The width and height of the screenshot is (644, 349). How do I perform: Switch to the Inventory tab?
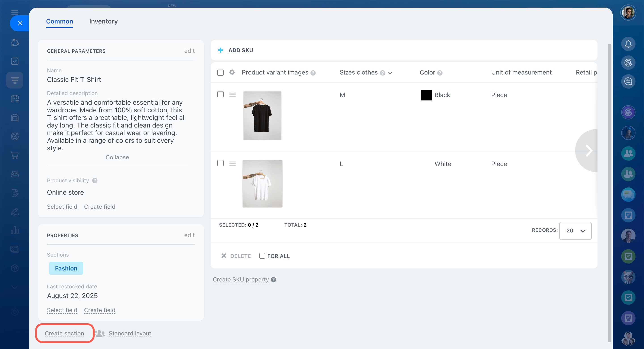click(103, 21)
